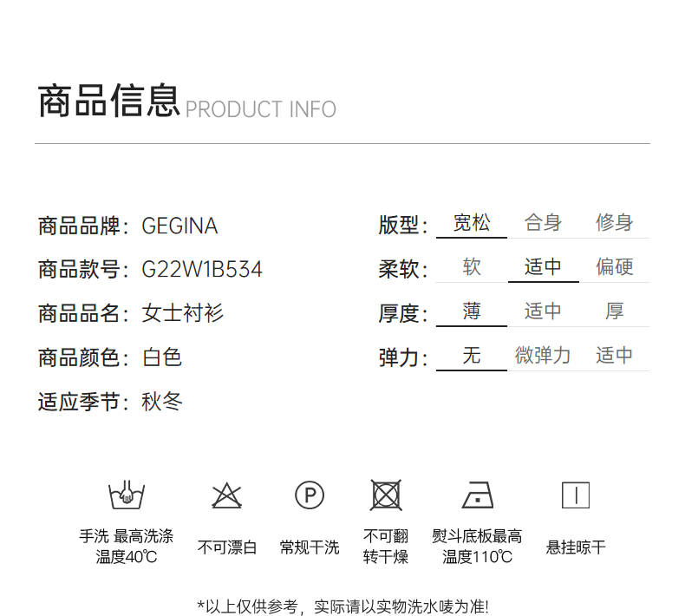
Task: Click the do not tumble dry icon
Action: coord(386,495)
